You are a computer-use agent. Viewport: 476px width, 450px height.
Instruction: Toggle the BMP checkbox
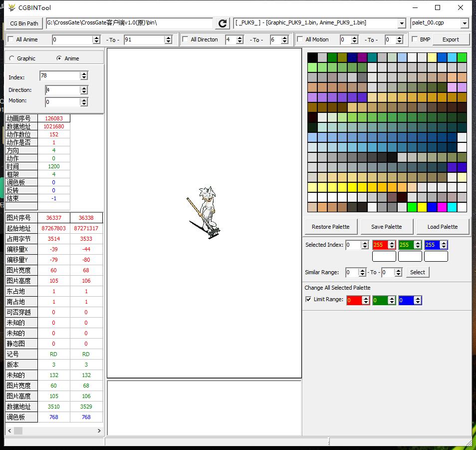(x=415, y=39)
